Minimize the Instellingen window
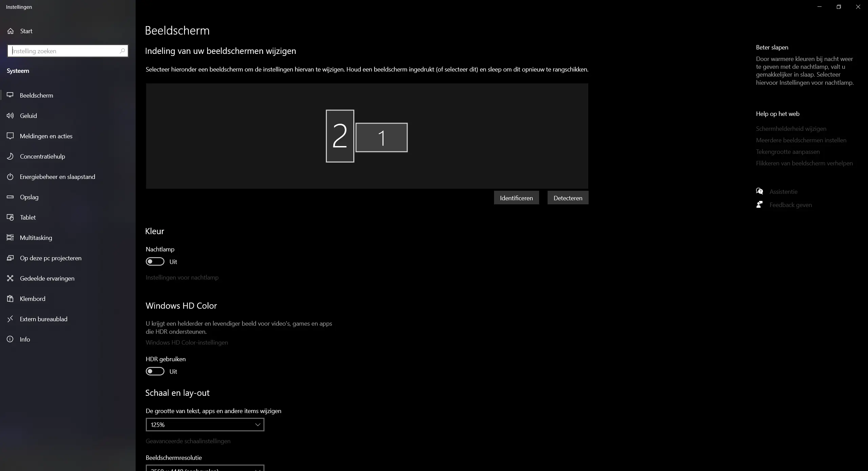Screen dimensions: 868x471 click(x=820, y=7)
